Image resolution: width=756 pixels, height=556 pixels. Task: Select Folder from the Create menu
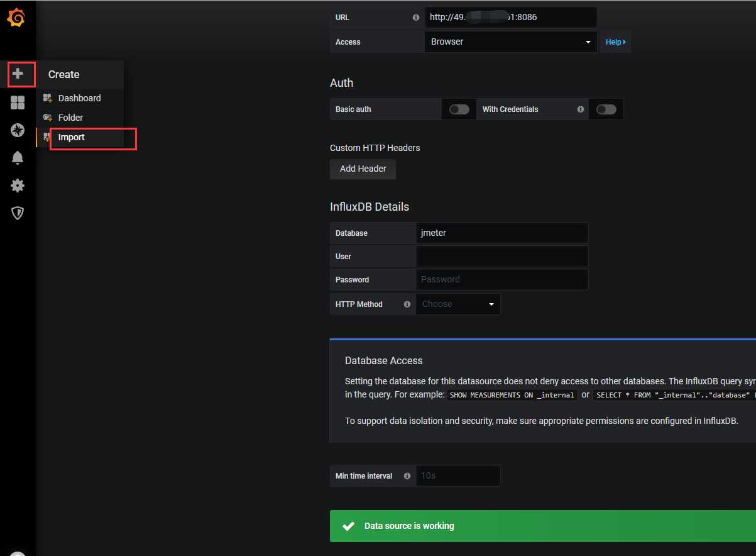point(71,118)
